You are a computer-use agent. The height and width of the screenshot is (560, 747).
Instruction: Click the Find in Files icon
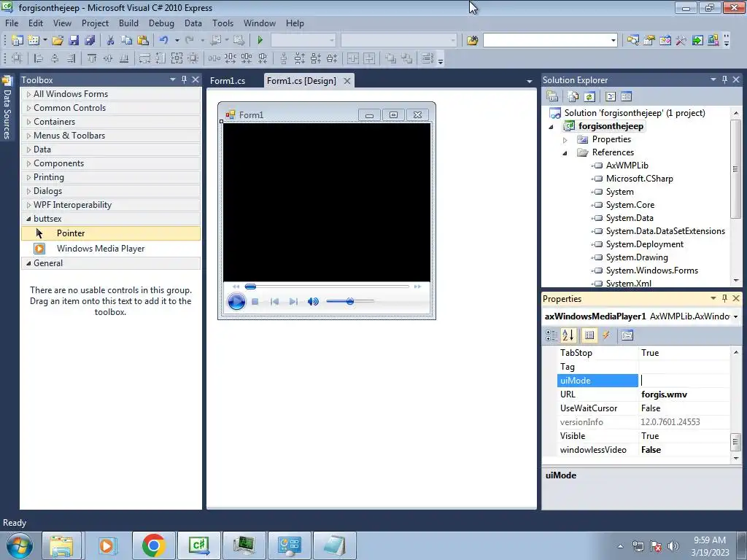pyautogui.click(x=472, y=41)
